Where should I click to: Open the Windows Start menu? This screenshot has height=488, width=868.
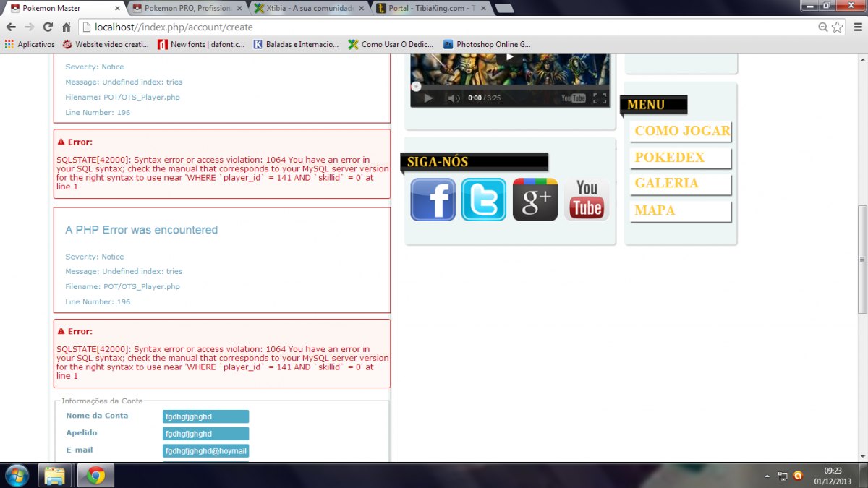pyautogui.click(x=16, y=475)
